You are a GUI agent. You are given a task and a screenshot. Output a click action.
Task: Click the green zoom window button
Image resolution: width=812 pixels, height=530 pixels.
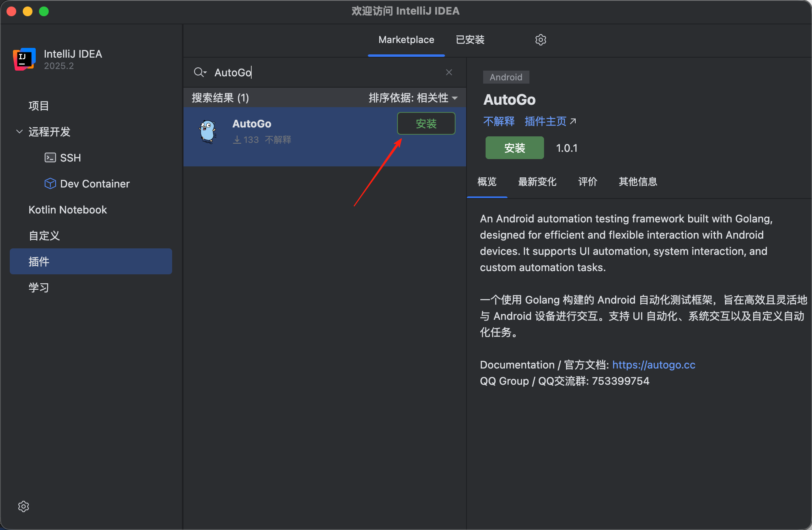pos(44,11)
